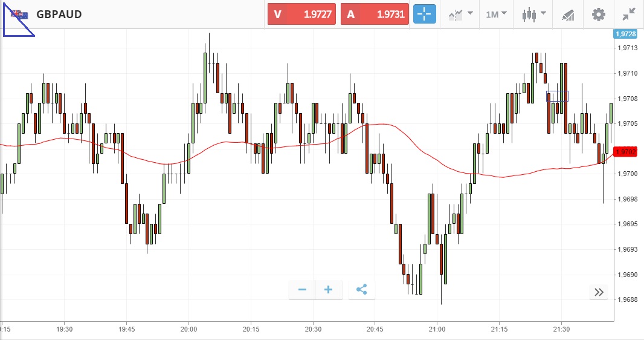
Task: Select the drawing tools icon
Action: (568, 15)
